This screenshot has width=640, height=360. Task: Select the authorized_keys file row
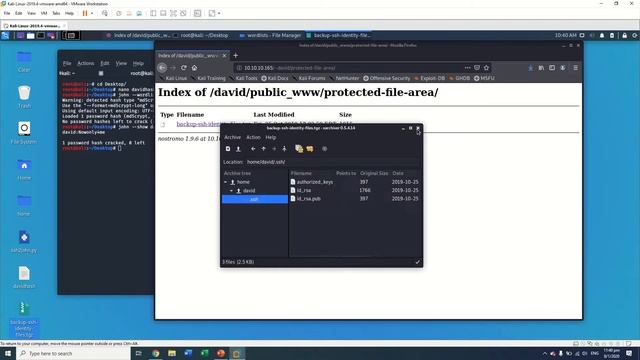click(354, 182)
